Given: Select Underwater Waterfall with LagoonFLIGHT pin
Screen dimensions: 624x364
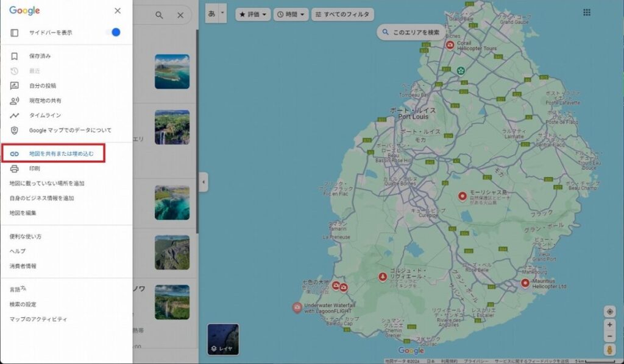Looking at the screenshot, I should [297, 307].
